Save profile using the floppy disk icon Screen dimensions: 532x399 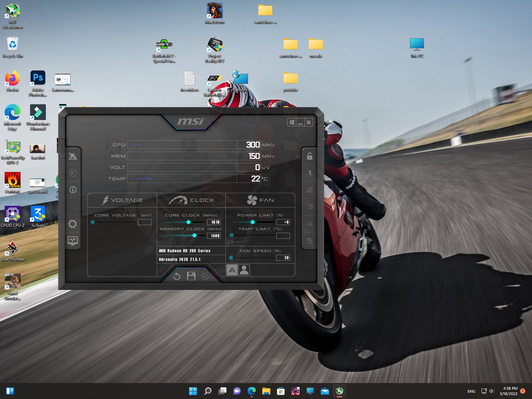point(191,276)
